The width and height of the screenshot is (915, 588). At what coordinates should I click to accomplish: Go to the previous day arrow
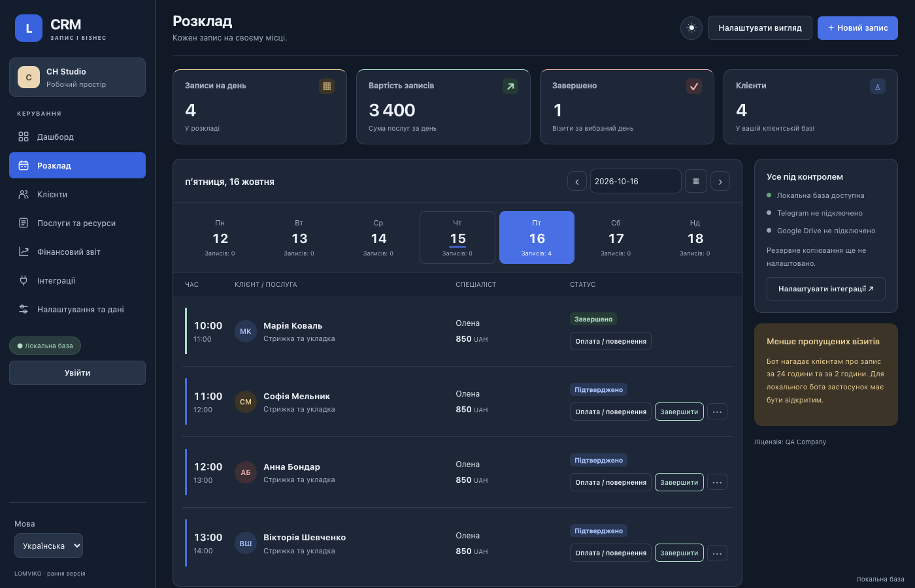click(x=577, y=182)
